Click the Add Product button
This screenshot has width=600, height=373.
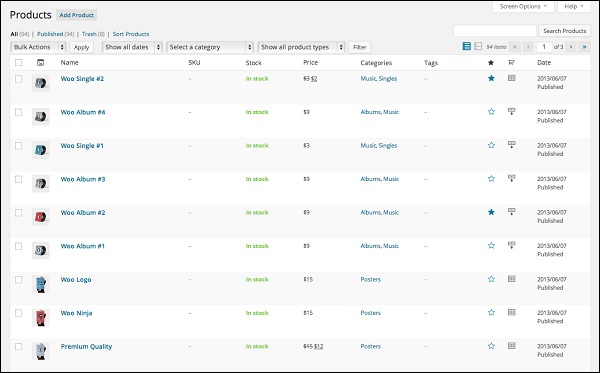(77, 15)
